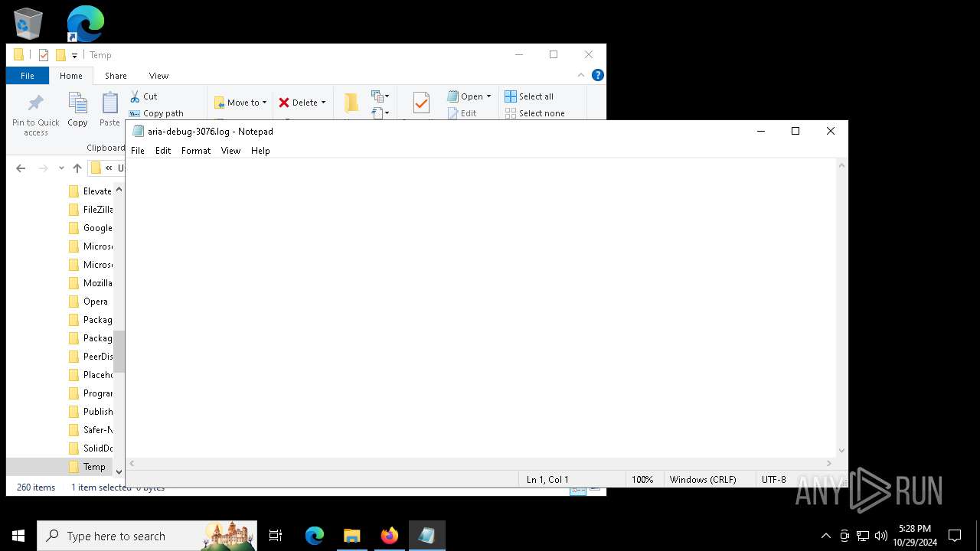Open Recent locations dropdown arrow
980x551 pixels.
[x=61, y=168]
